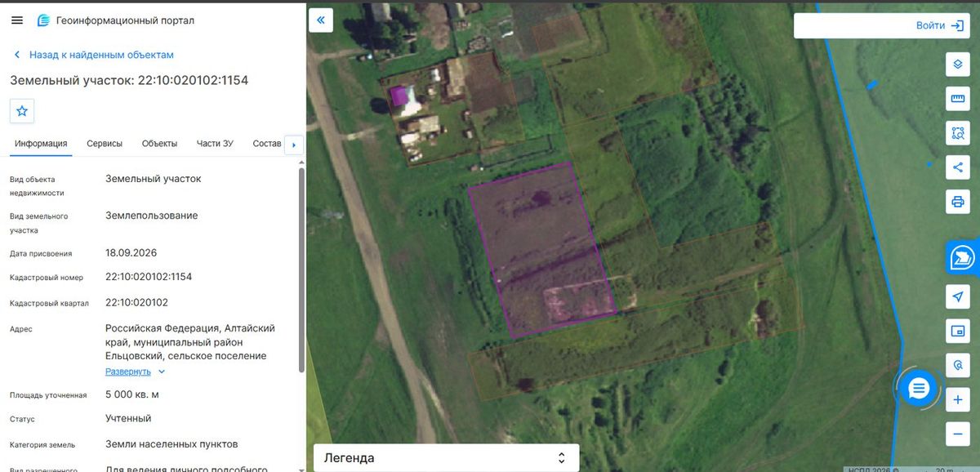Click the info panel vertical scrollbar
The image size is (980, 472).
pyautogui.click(x=302, y=269)
